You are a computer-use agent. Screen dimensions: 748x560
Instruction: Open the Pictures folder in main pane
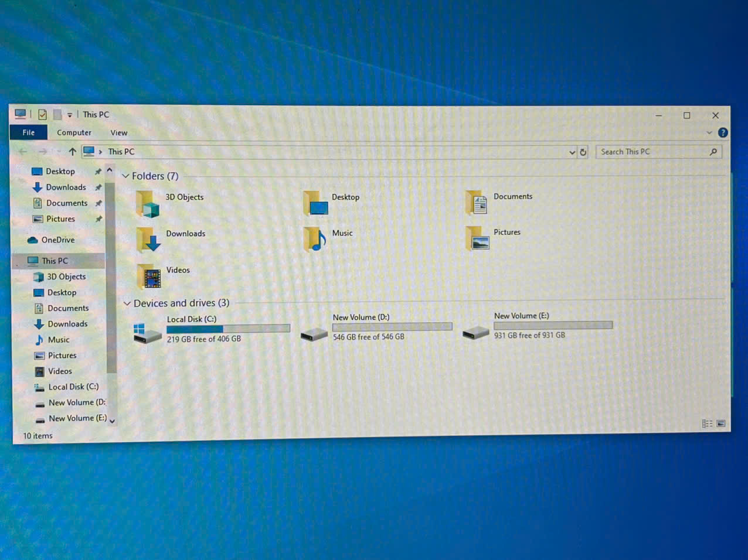pos(478,238)
